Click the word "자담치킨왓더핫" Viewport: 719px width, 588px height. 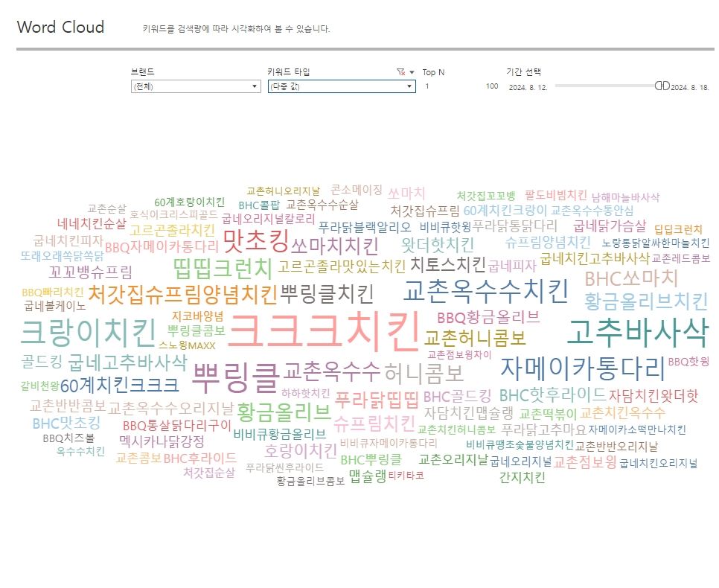[x=654, y=396]
